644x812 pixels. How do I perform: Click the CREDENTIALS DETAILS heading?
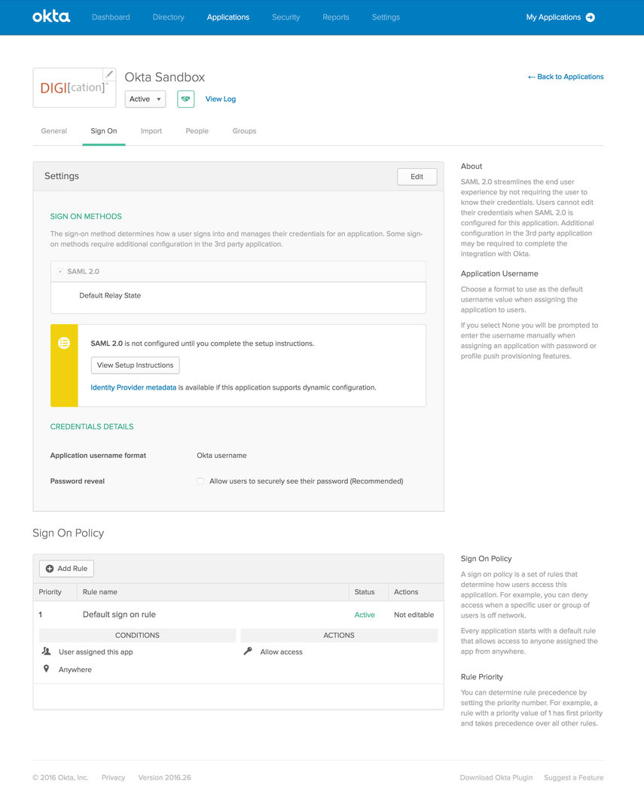click(92, 426)
